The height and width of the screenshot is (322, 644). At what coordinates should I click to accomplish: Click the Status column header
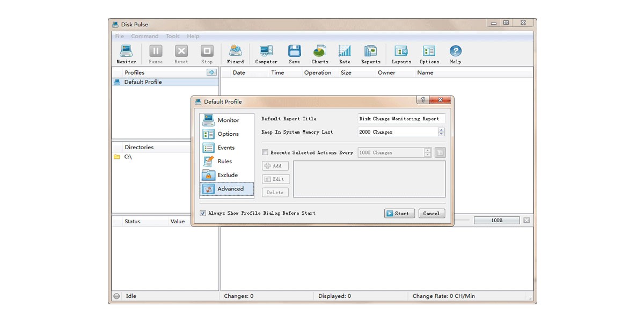point(133,221)
